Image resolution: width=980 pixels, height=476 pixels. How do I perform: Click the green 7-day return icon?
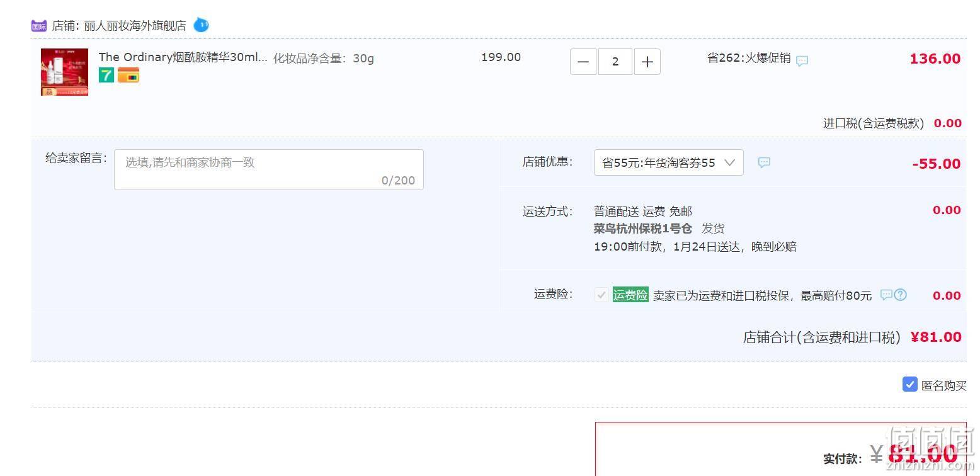(x=106, y=76)
